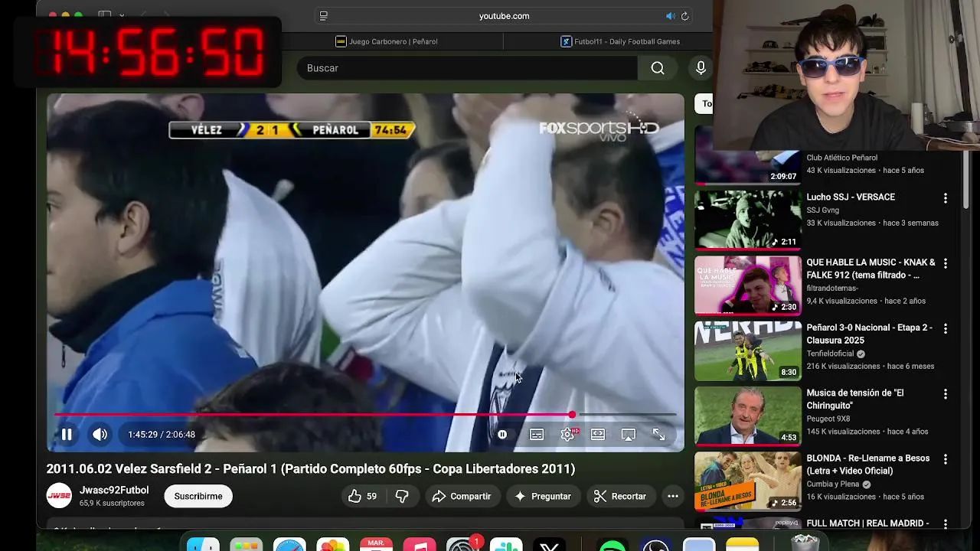Open Peñarol 3-0 Nacional video thumbnail
This screenshot has height=551, width=980.
(747, 350)
